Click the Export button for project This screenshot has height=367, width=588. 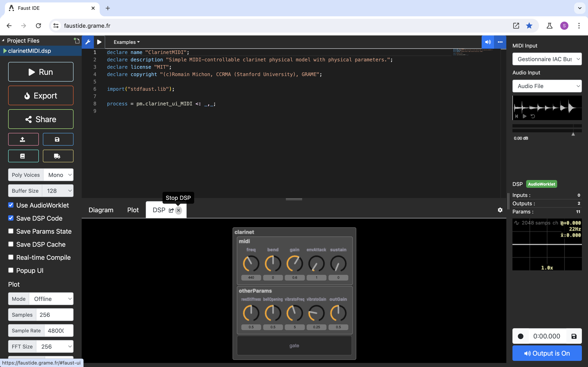tap(41, 95)
